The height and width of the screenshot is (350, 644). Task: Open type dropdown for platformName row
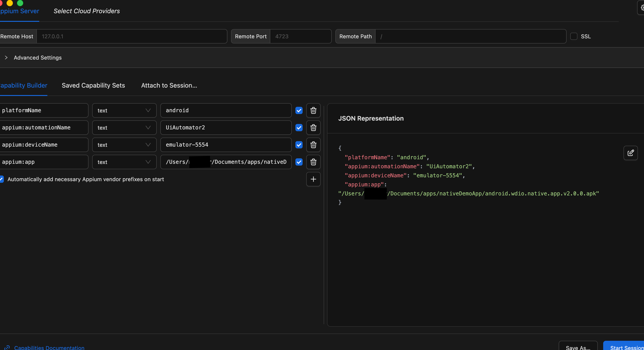[124, 110]
